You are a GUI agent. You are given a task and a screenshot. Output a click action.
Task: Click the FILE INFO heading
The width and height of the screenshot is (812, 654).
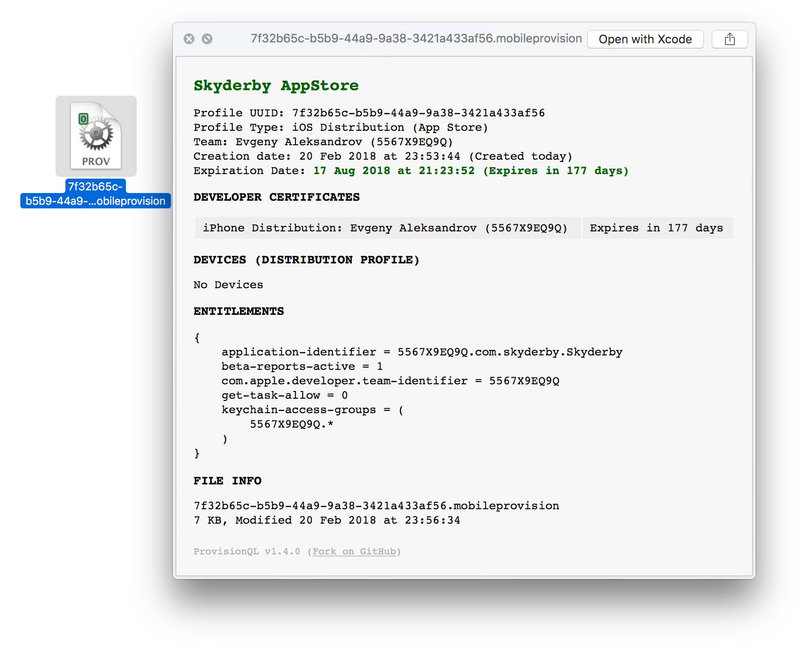pos(227,480)
